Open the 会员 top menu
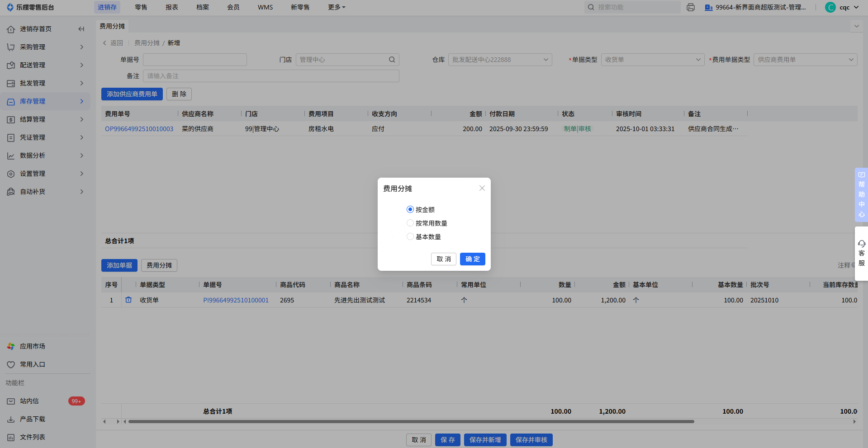The width and height of the screenshot is (868, 448). 233,7
